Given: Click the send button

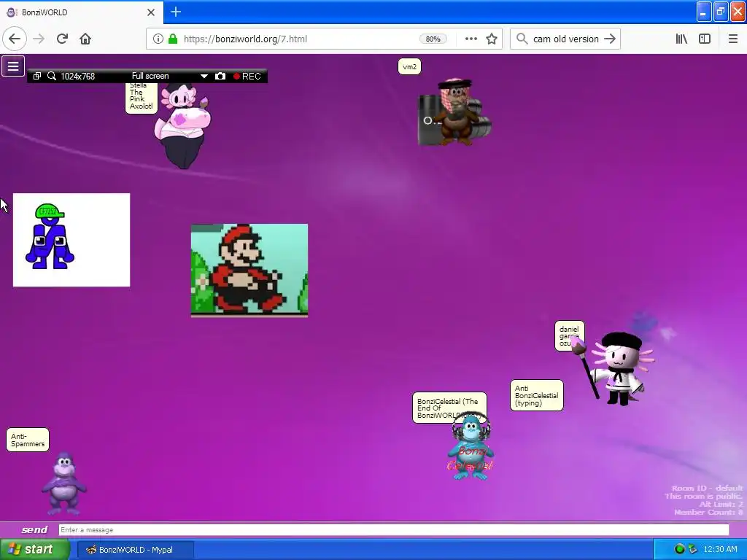Looking at the screenshot, I should point(34,529).
